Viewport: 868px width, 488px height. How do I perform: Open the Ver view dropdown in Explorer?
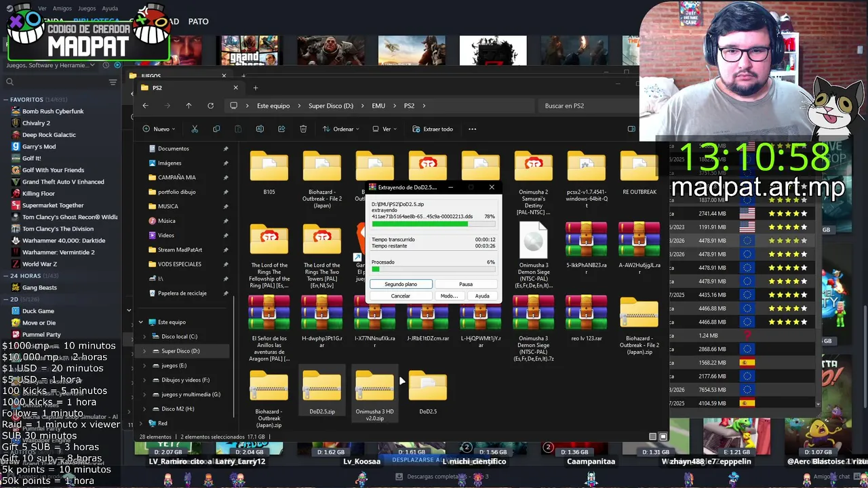385,129
